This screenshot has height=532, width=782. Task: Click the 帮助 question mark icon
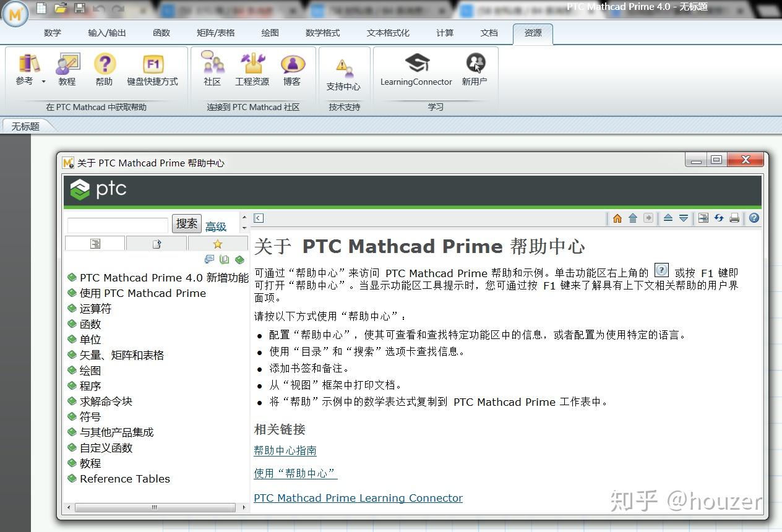coord(105,69)
